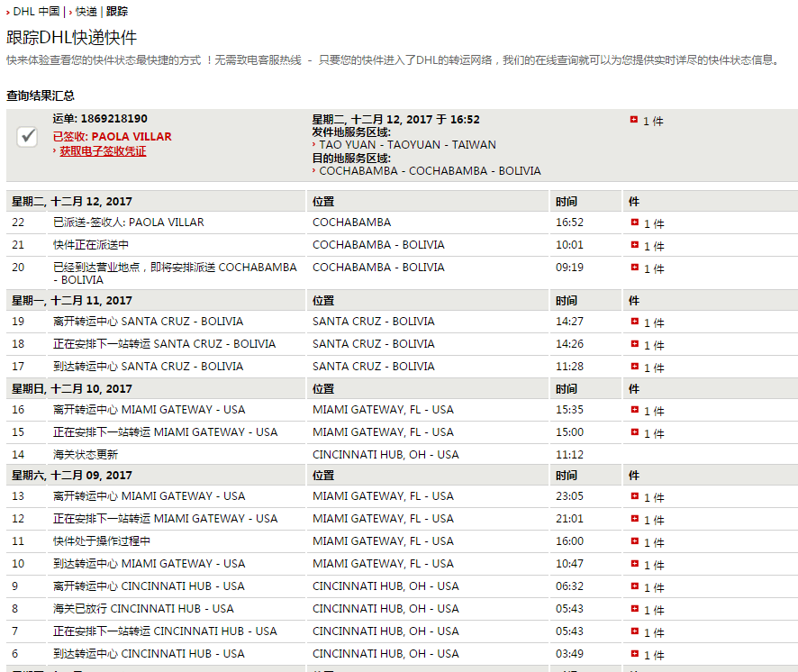Expand the red plus icon in the summary header

click(x=633, y=120)
